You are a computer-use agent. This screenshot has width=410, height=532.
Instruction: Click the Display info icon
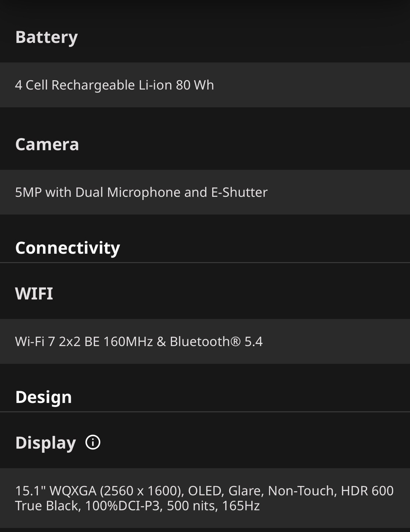93,442
